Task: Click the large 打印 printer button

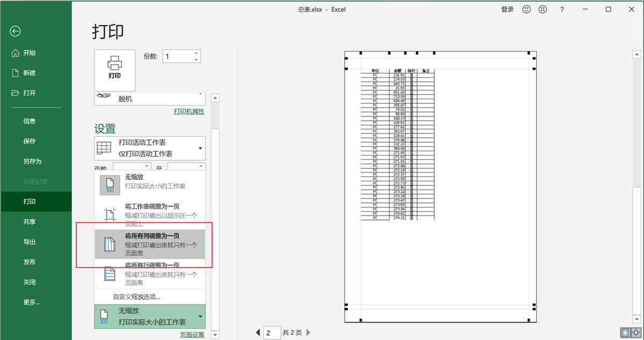Action: pyautogui.click(x=115, y=70)
